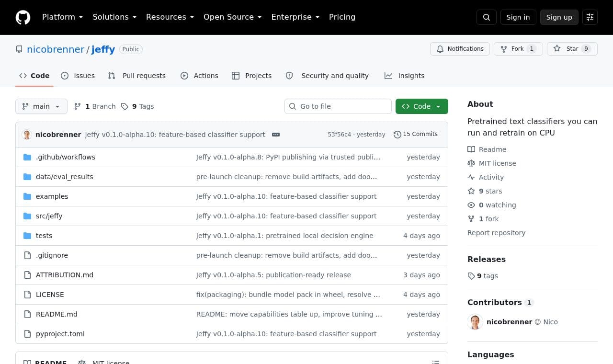The image size is (613, 364).
Task: Click the commit history clock icon
Action: [x=397, y=135]
